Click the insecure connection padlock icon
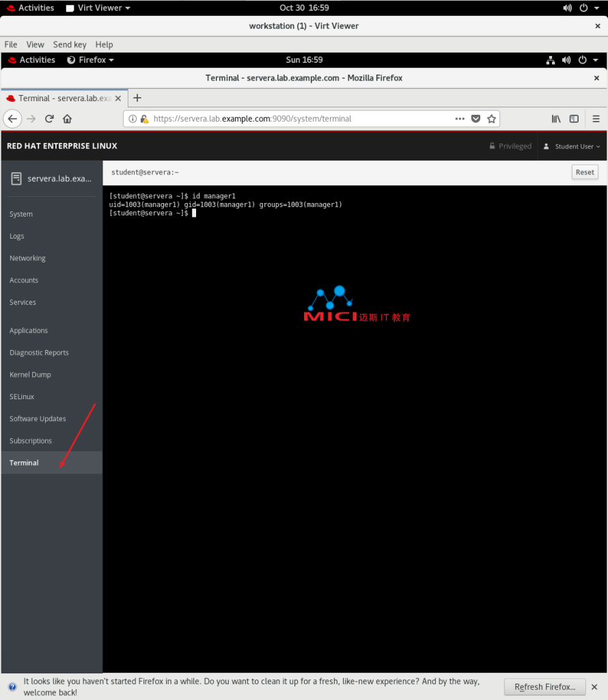 click(144, 119)
